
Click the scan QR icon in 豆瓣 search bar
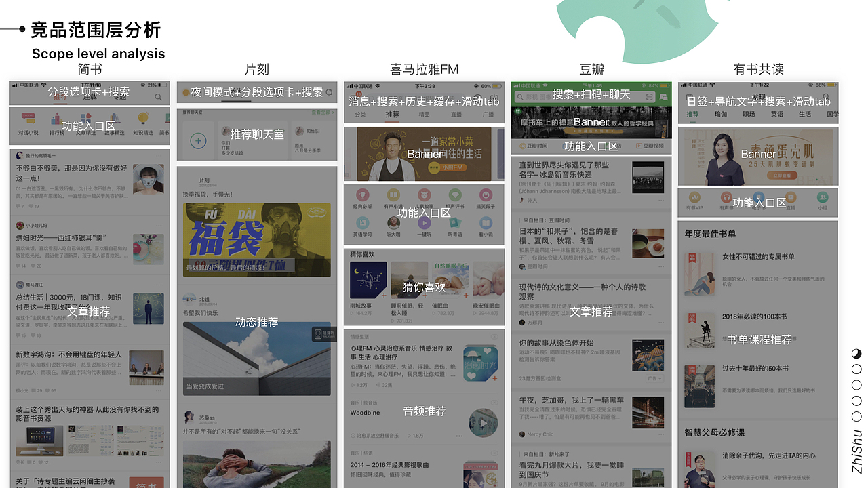coord(649,97)
